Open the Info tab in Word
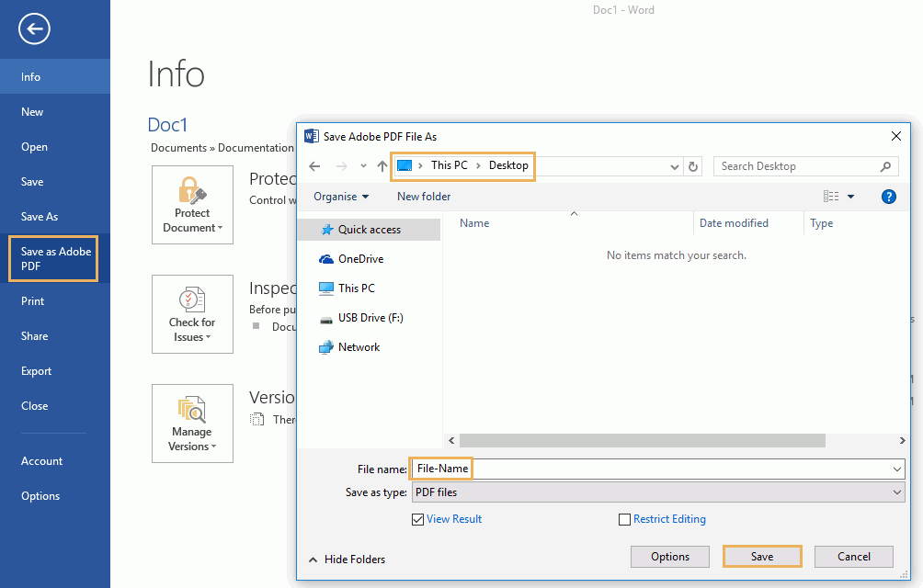Screen dimensions: 923x588 (55, 76)
